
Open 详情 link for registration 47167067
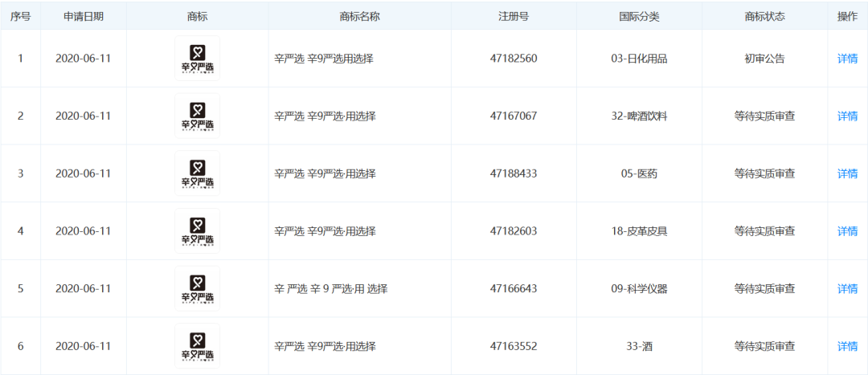point(847,116)
